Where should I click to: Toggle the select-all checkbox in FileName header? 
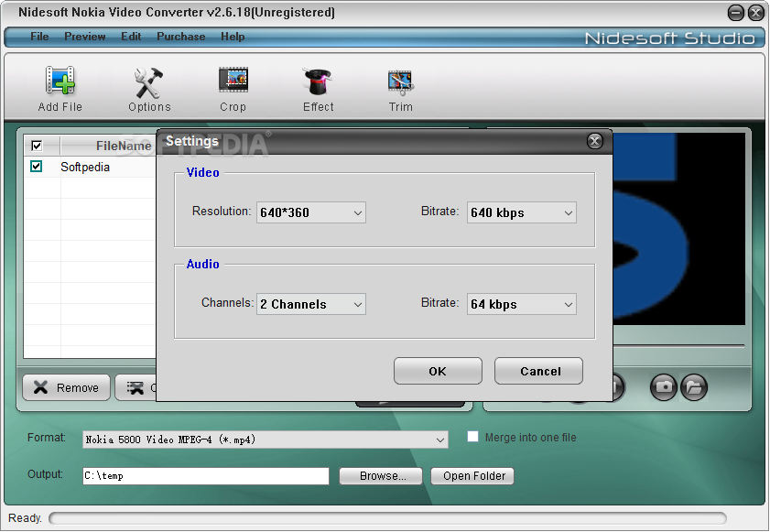[37, 146]
